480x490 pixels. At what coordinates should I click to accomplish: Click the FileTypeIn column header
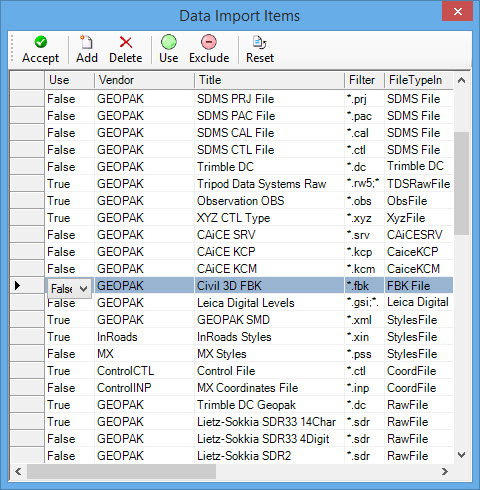[x=419, y=80]
